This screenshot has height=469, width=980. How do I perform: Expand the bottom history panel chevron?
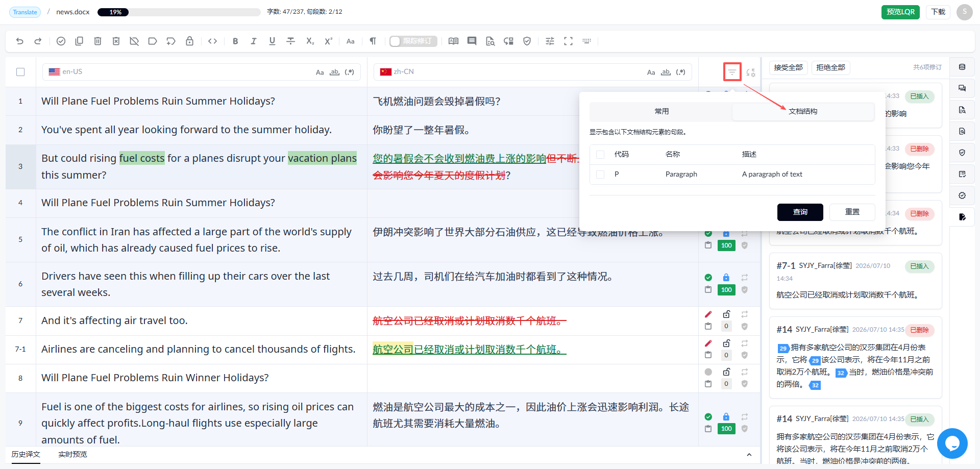click(749, 455)
